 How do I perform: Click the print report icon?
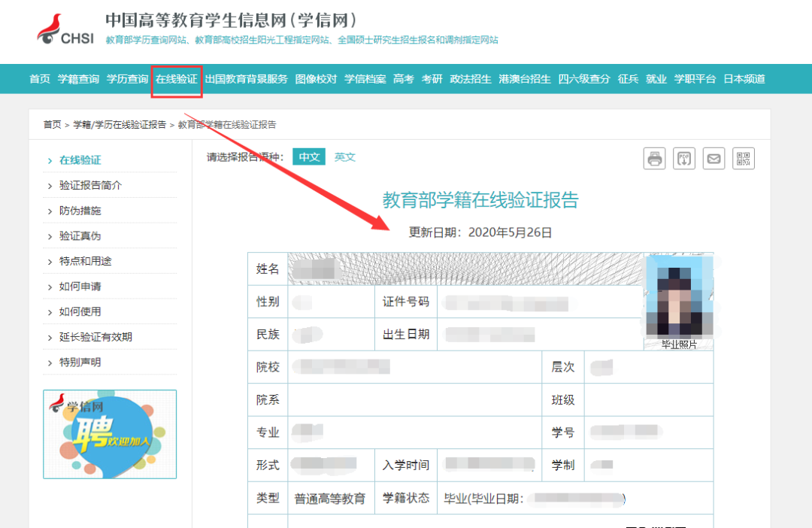[655, 159]
